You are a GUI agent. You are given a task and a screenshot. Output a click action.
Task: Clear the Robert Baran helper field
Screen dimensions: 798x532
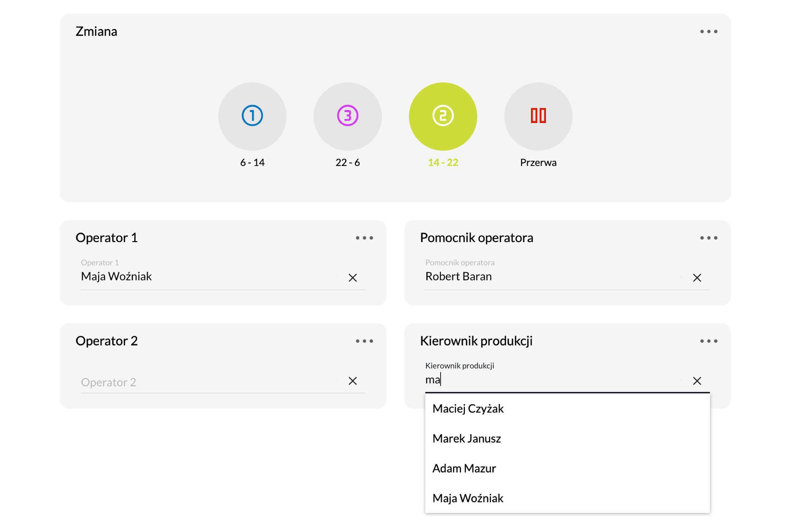click(x=697, y=278)
